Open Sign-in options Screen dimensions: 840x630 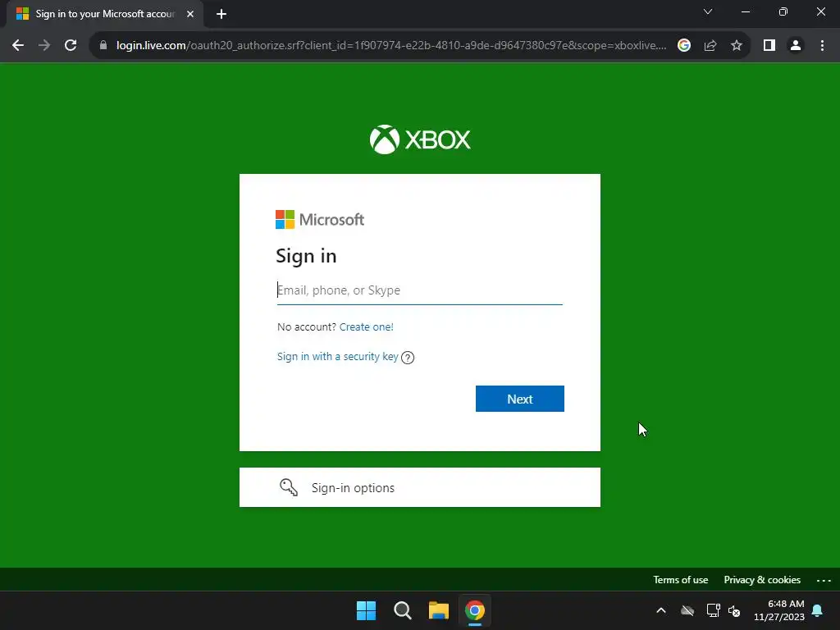coord(419,487)
